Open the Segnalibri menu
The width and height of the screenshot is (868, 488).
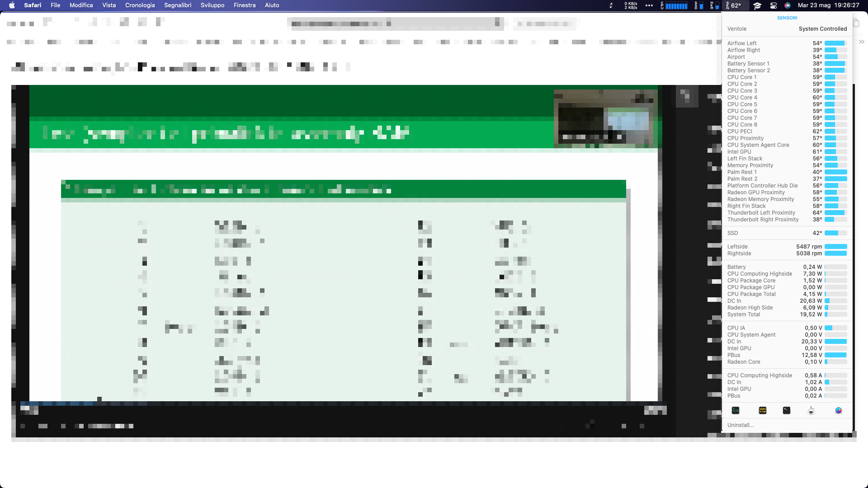(x=178, y=5)
